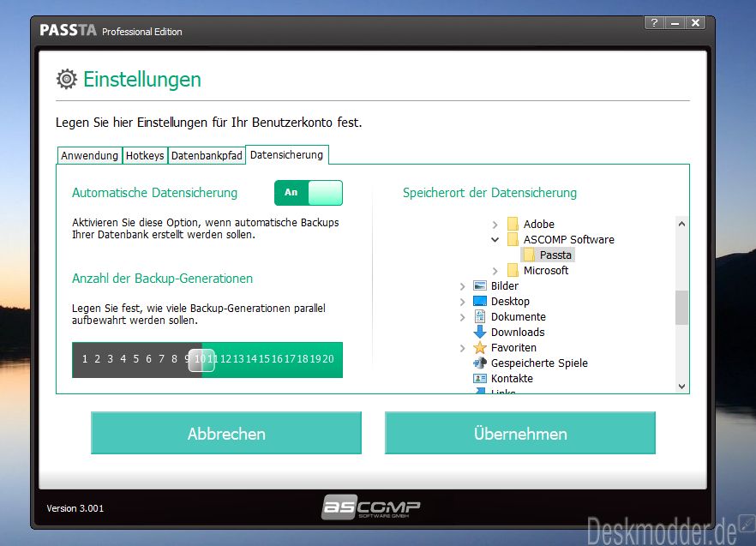Select the "Favoriten" tree entry

point(513,347)
